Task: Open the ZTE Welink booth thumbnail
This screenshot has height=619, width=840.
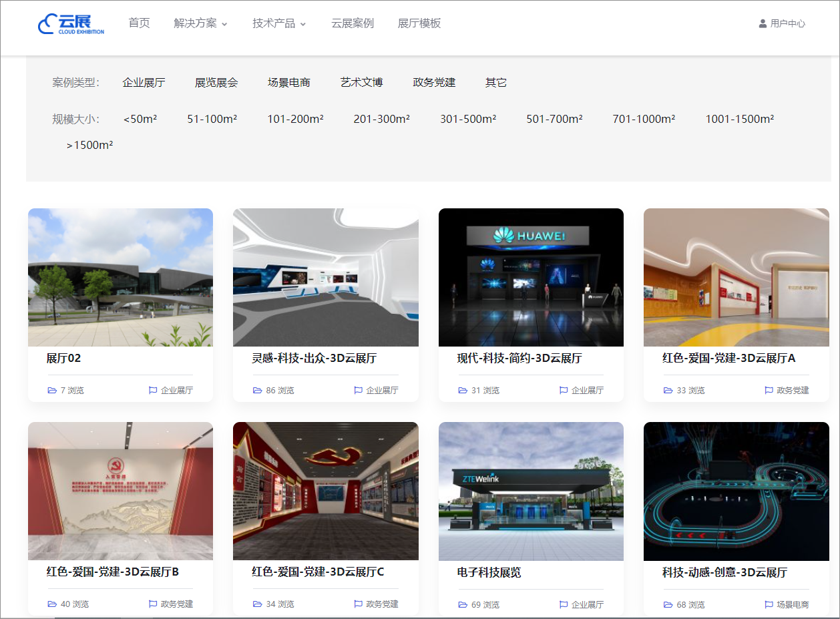Action: pyautogui.click(x=531, y=491)
